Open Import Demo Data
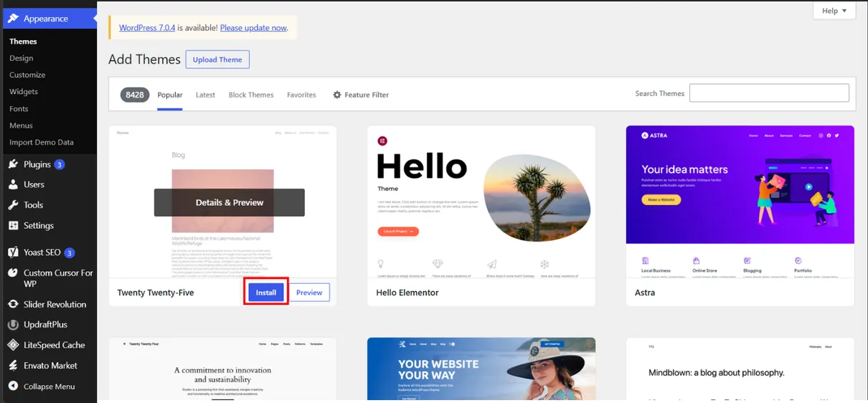Viewport: 868px width, 403px height. click(x=42, y=142)
